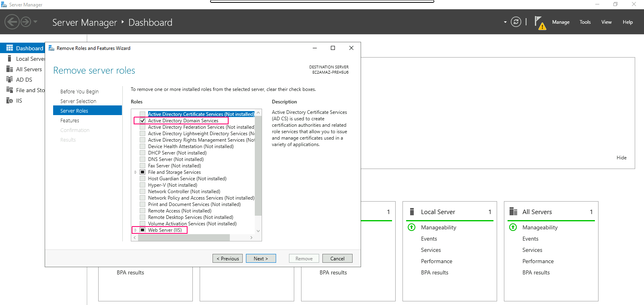Select Fax Server role row
This screenshot has width=644, height=305.
(x=174, y=165)
